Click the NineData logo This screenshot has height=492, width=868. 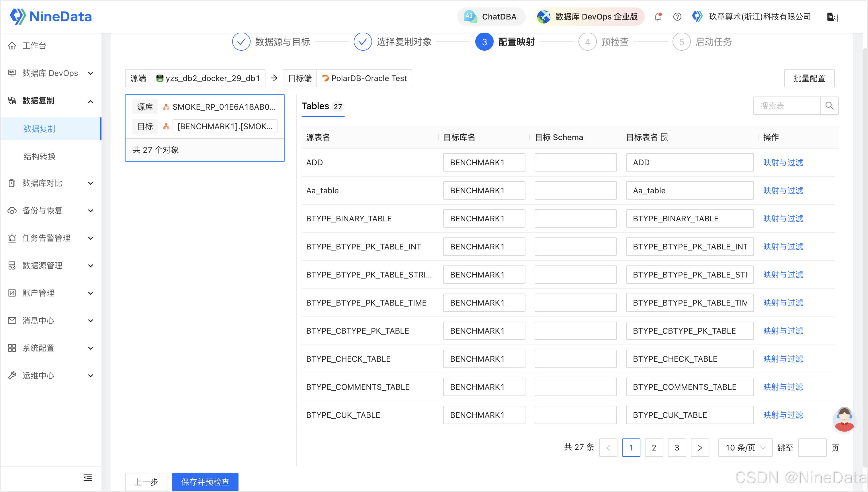pos(51,16)
